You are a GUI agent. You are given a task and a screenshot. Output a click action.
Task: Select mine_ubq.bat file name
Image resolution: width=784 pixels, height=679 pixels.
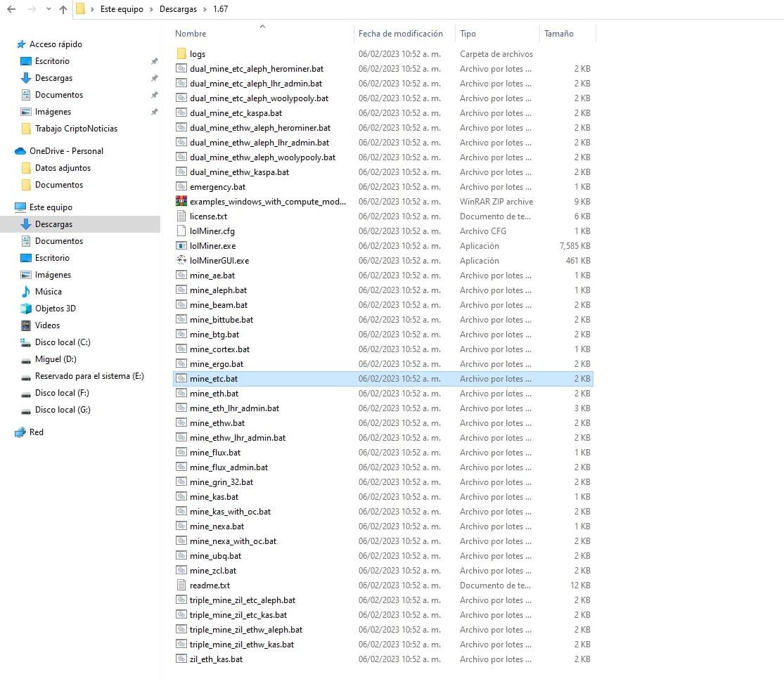coord(215,555)
